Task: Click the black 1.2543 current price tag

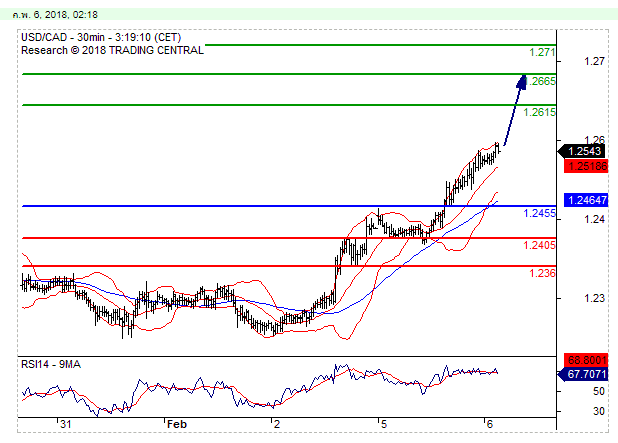Action: pyautogui.click(x=583, y=151)
